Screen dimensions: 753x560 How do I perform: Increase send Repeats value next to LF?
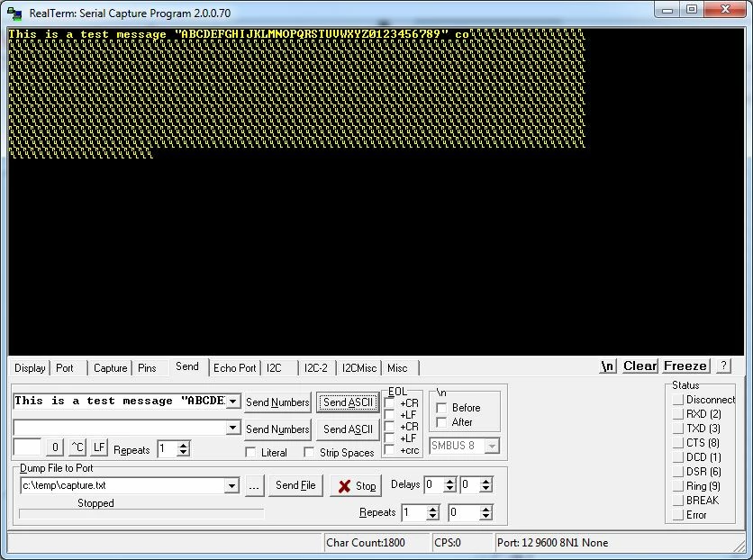click(x=183, y=445)
